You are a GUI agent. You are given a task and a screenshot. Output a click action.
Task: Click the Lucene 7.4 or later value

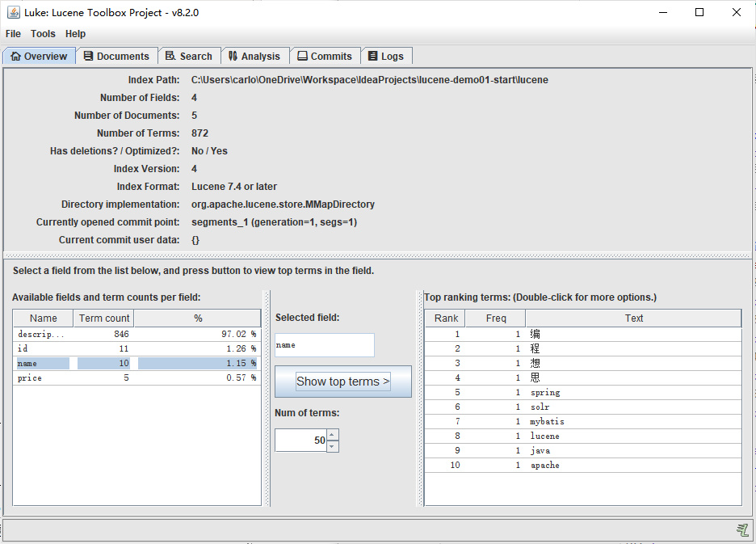(x=234, y=187)
